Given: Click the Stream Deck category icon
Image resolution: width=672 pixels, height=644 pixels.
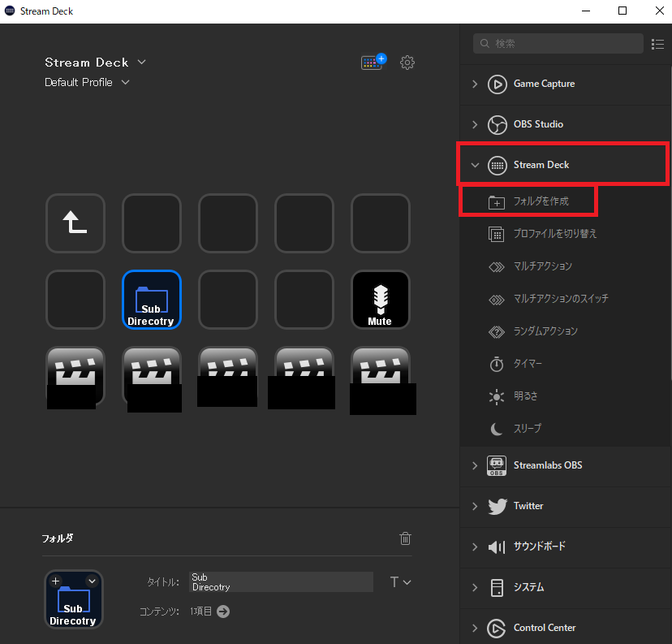Looking at the screenshot, I should pos(498,165).
